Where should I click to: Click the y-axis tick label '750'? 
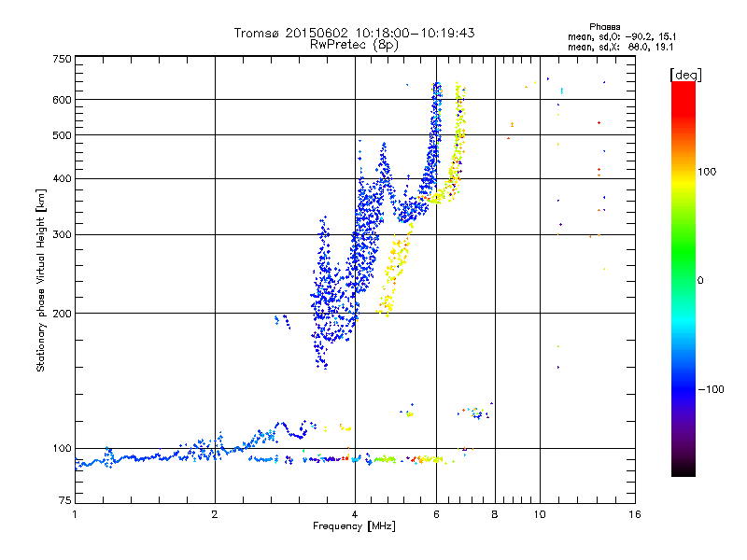click(x=62, y=59)
